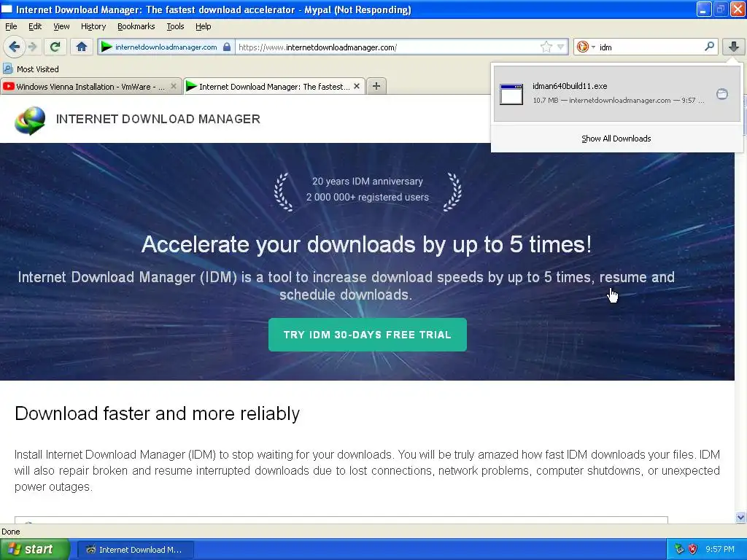Open the Most Visited bookmarks folder
Screen dimensions: 747x560
point(31,69)
